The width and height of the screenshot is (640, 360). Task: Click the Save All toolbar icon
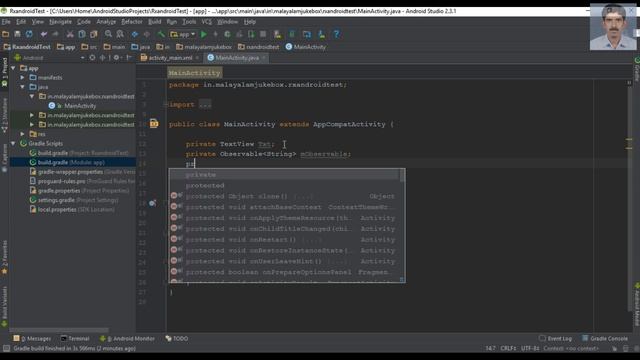click(17, 34)
